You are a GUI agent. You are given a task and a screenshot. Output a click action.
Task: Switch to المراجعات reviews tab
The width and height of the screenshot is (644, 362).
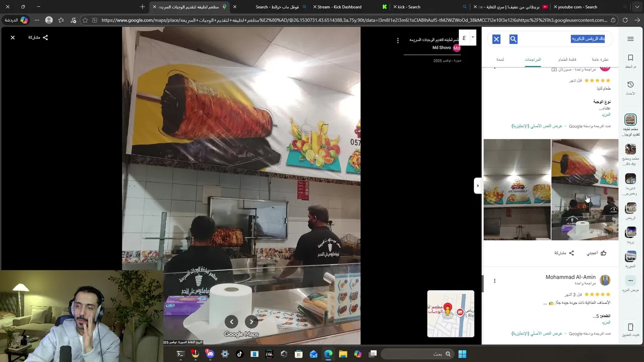pyautogui.click(x=533, y=59)
